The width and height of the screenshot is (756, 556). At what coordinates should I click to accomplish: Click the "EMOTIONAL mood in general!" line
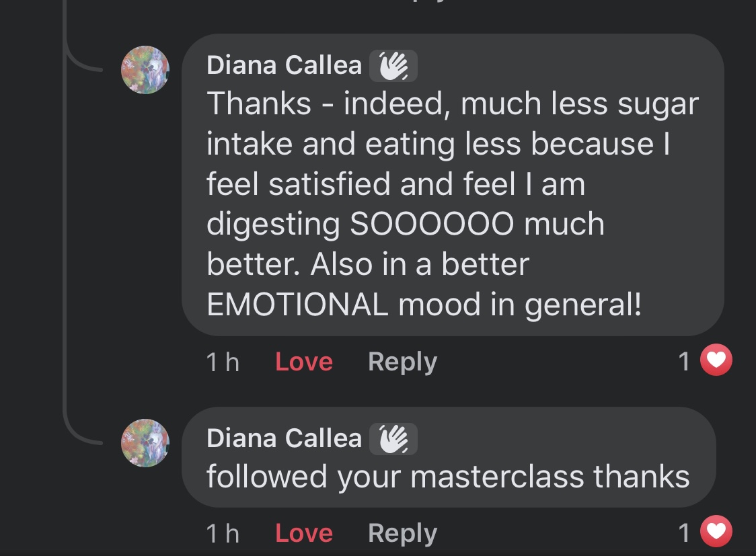(x=424, y=305)
